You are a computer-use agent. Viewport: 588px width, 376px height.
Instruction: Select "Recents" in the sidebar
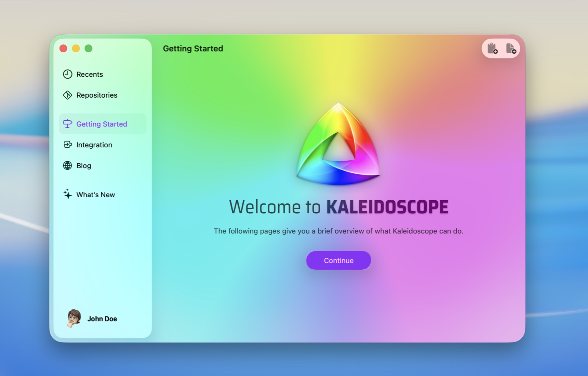(x=90, y=74)
